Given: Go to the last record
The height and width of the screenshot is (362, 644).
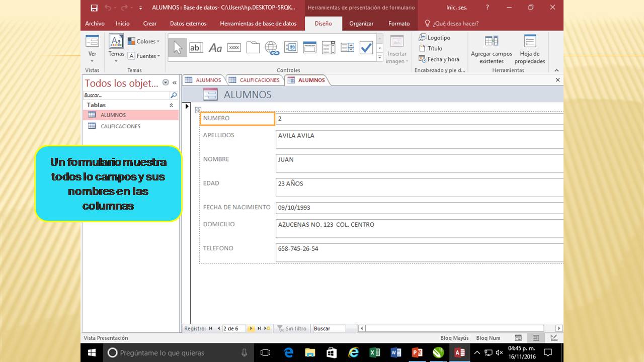Looking at the screenshot, I should pos(260,328).
